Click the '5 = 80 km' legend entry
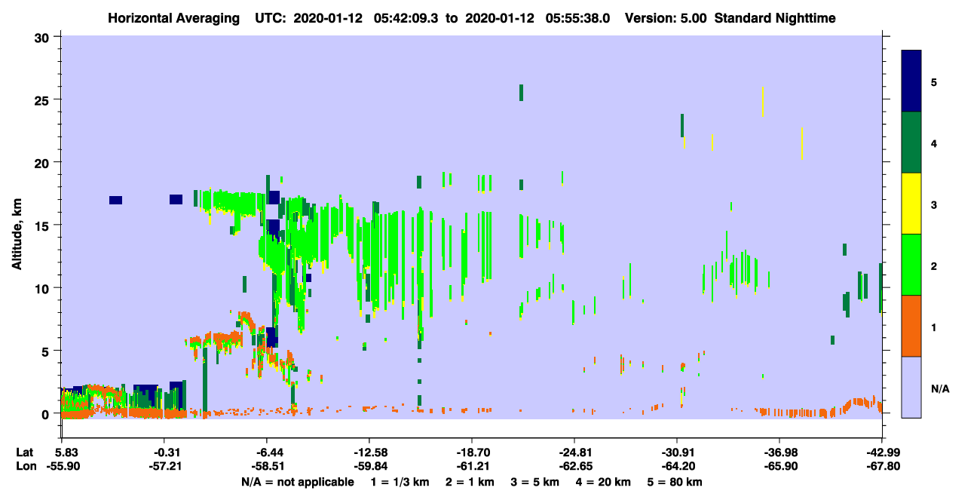980x503 pixels. click(x=675, y=482)
